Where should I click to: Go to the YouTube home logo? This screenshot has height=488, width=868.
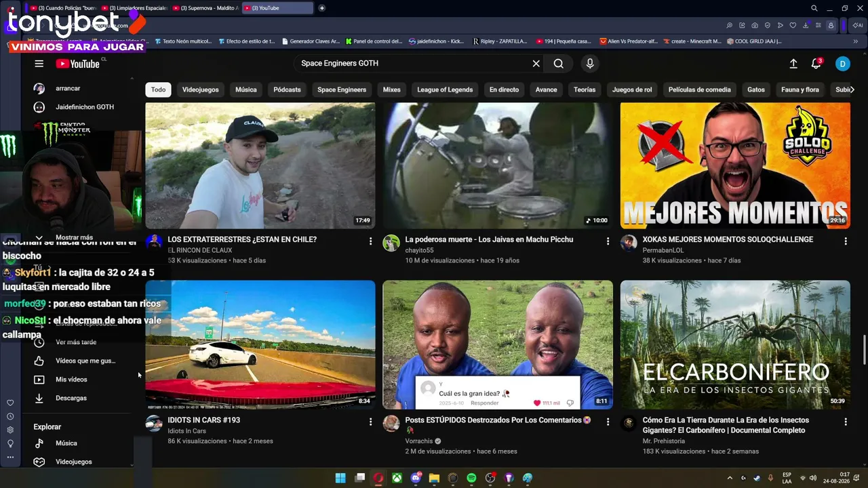(78, 64)
